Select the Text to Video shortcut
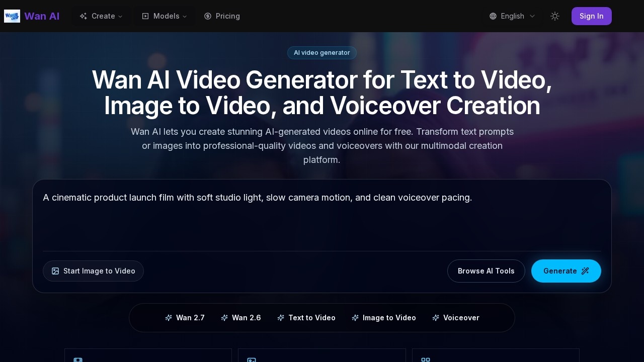The width and height of the screenshot is (644, 362). click(306, 318)
